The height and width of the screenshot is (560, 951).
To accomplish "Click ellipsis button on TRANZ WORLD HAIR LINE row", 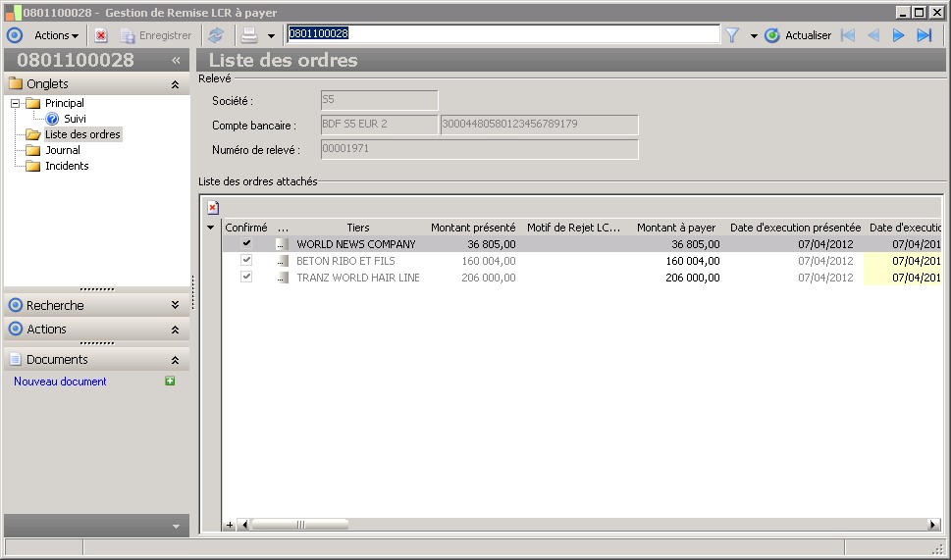I will [x=282, y=278].
